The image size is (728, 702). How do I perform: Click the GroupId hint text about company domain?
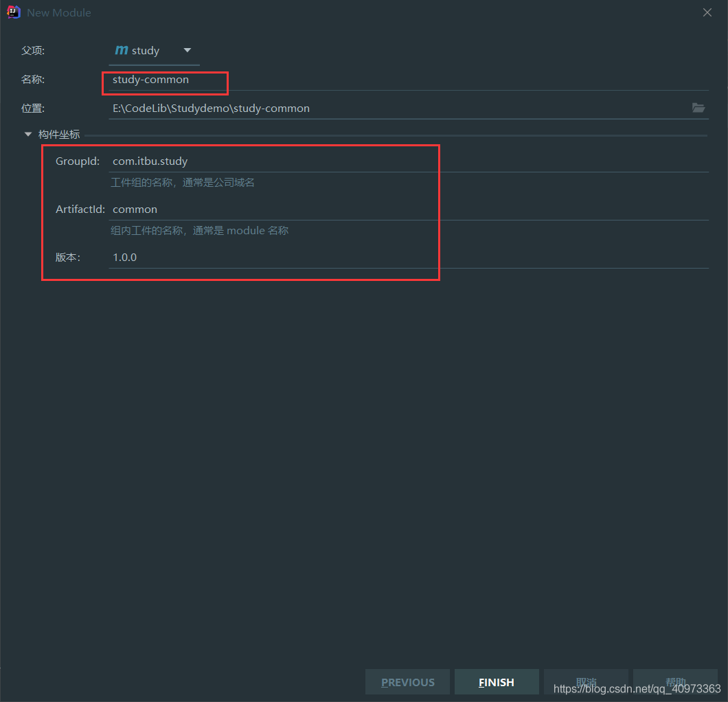tap(183, 181)
